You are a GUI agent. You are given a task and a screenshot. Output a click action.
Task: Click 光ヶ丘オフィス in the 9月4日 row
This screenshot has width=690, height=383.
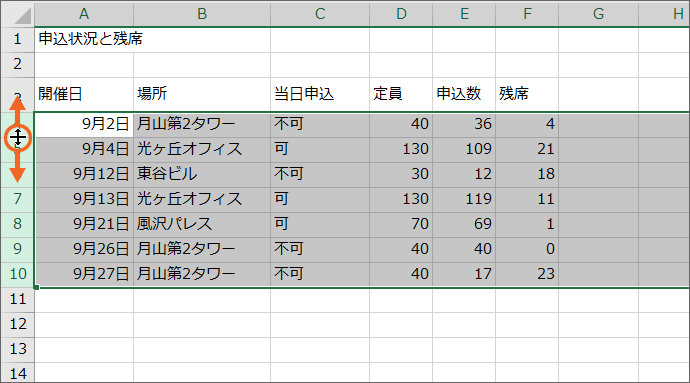(x=202, y=149)
